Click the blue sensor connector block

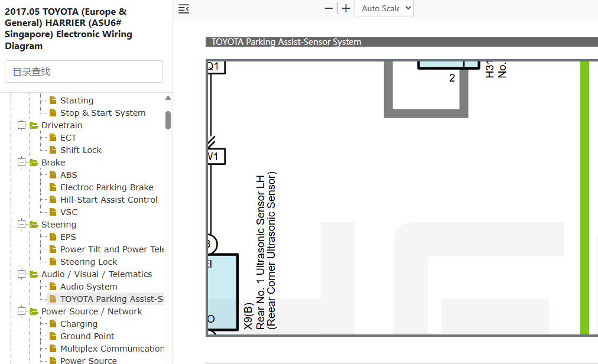(x=223, y=292)
